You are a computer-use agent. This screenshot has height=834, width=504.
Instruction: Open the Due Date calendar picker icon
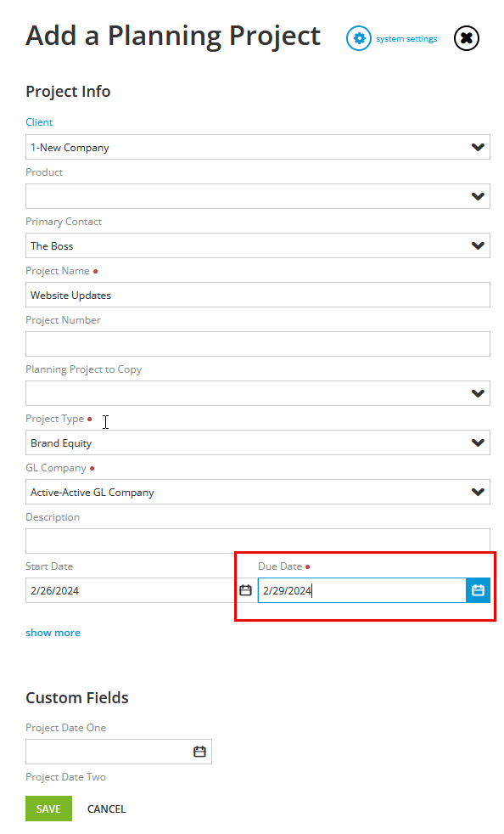pyautogui.click(x=478, y=590)
